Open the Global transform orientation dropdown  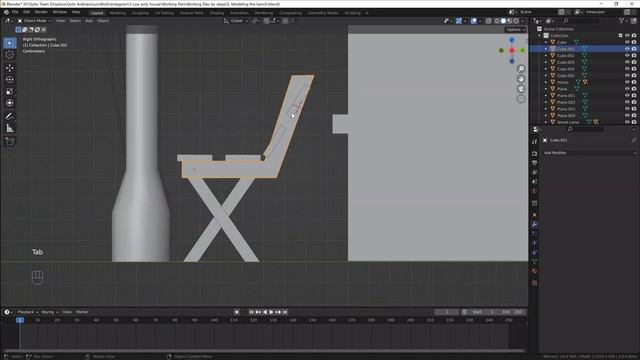236,21
